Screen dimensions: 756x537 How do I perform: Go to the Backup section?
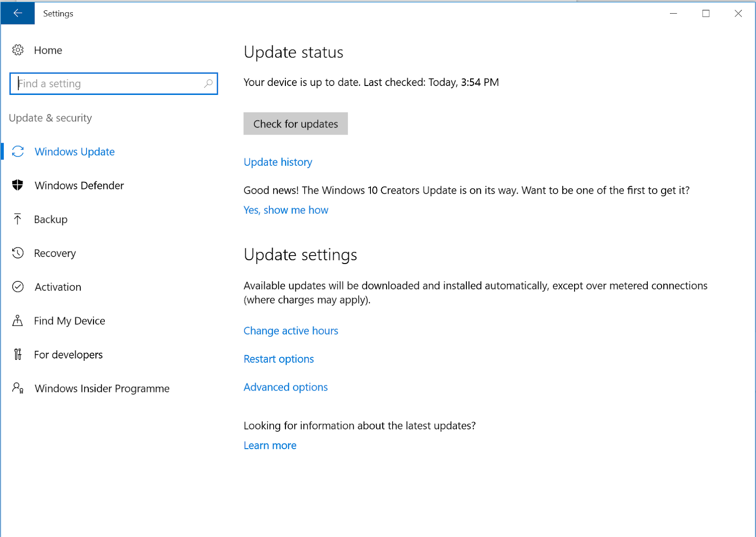click(51, 219)
